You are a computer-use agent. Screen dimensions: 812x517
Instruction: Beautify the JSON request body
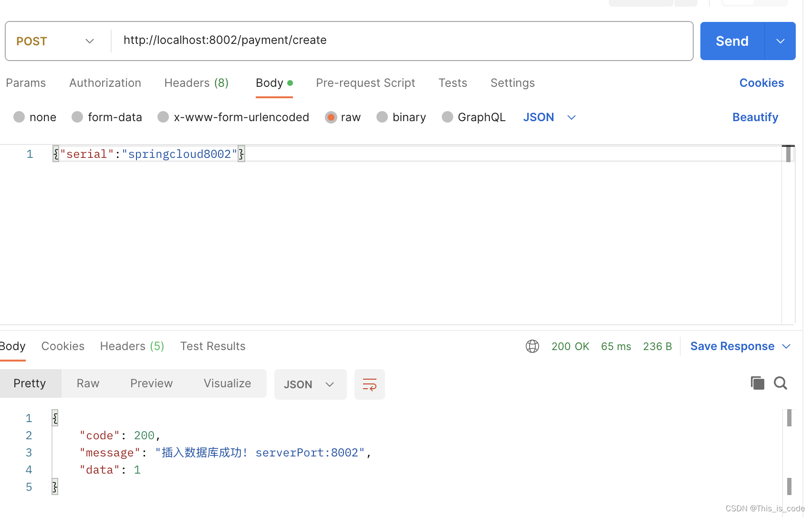point(755,117)
